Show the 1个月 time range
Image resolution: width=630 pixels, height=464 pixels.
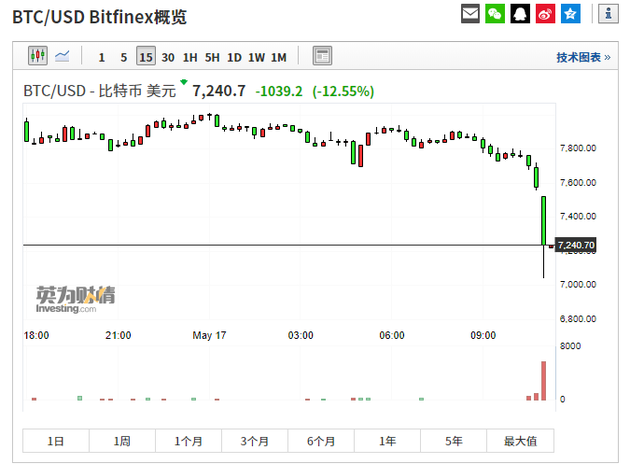click(188, 441)
